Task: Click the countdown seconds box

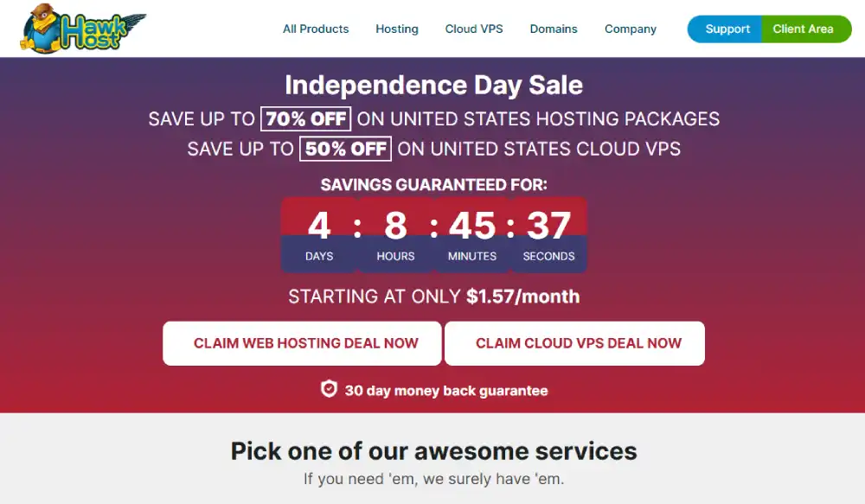Action: click(x=549, y=234)
